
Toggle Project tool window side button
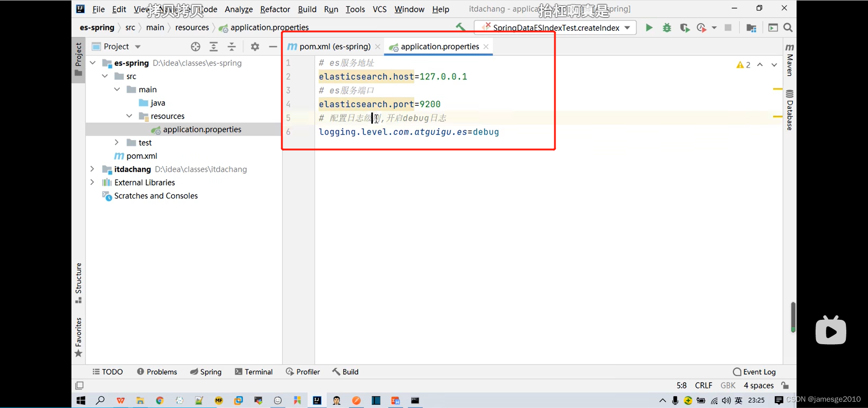(79, 59)
